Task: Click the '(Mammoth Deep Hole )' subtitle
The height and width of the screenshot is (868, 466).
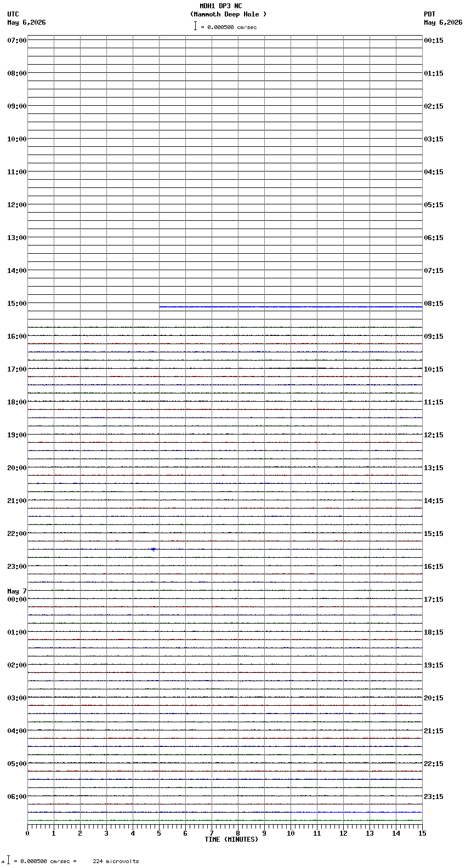Action: point(228,14)
